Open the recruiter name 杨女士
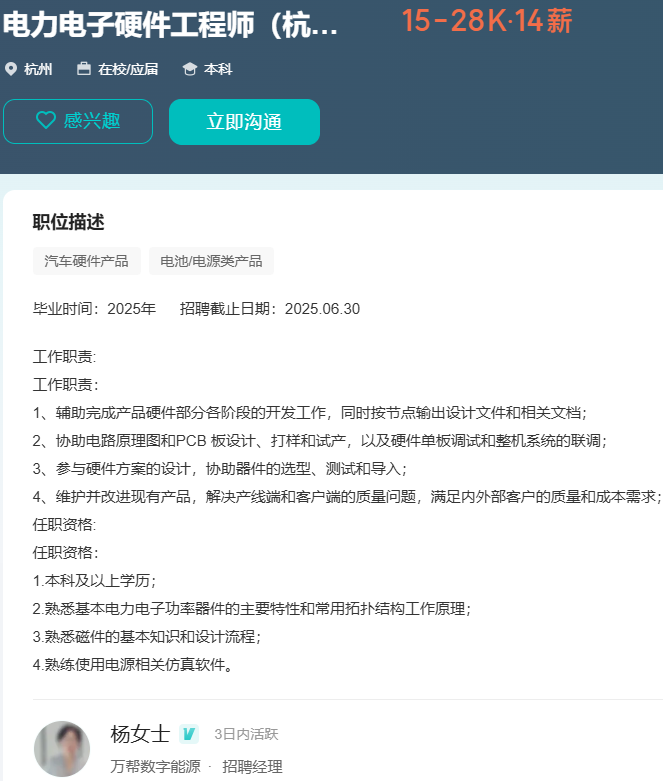The height and width of the screenshot is (781, 663). tap(140, 734)
